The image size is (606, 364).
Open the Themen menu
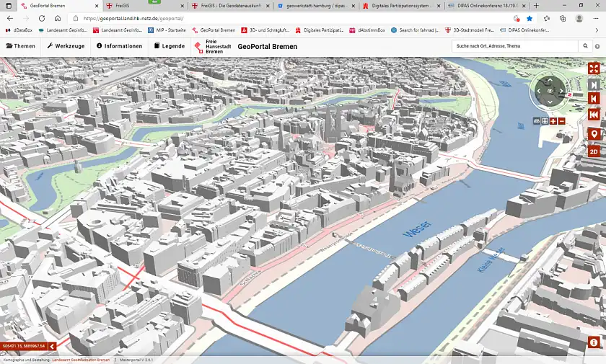pos(20,46)
